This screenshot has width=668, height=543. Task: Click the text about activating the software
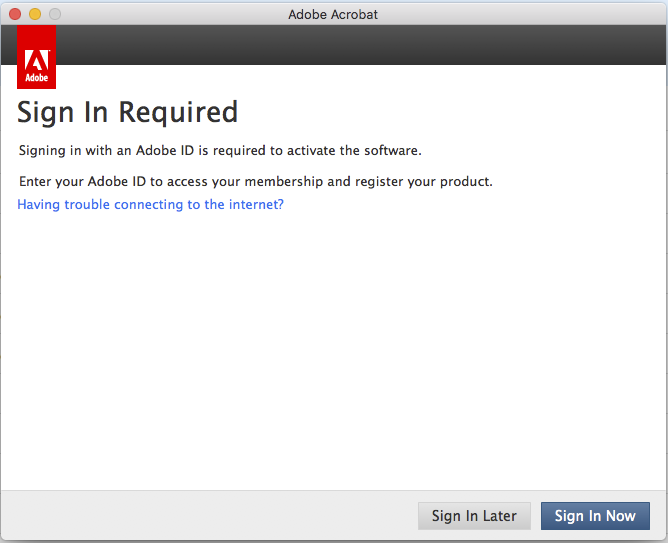click(x=220, y=151)
